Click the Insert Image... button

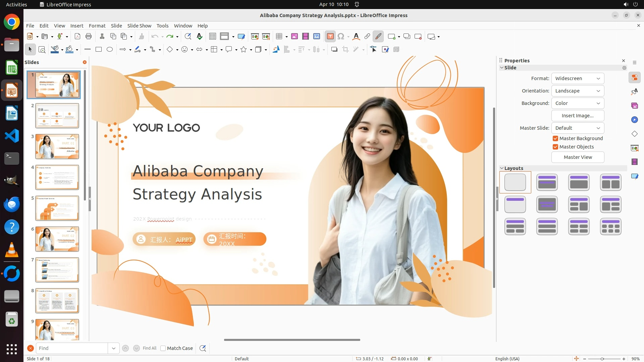pos(578,116)
